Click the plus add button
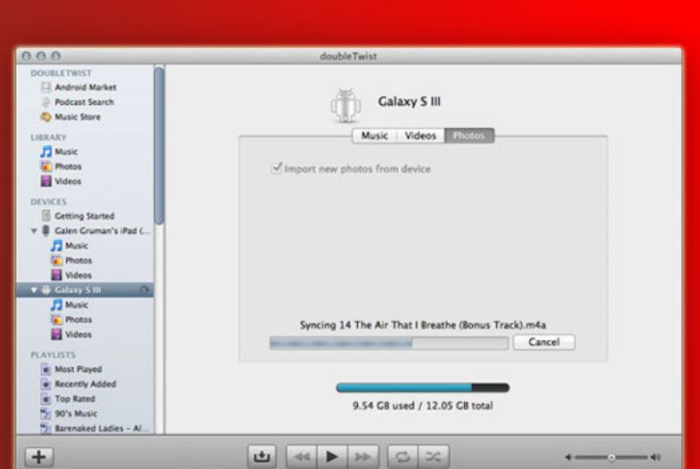The height and width of the screenshot is (469, 700). click(39, 457)
